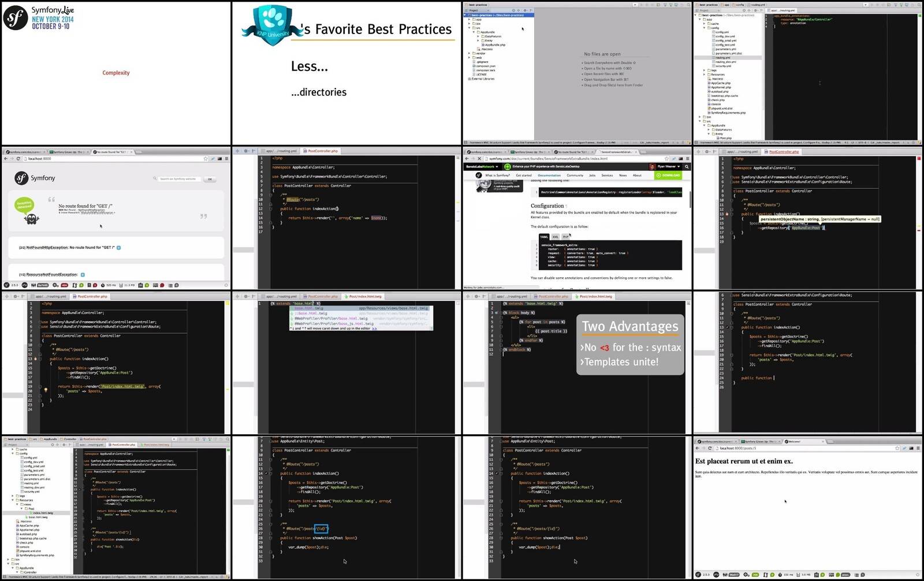Click the yellow light bulb in the code gutter
The width and height of the screenshot is (924, 581).
tap(46, 390)
